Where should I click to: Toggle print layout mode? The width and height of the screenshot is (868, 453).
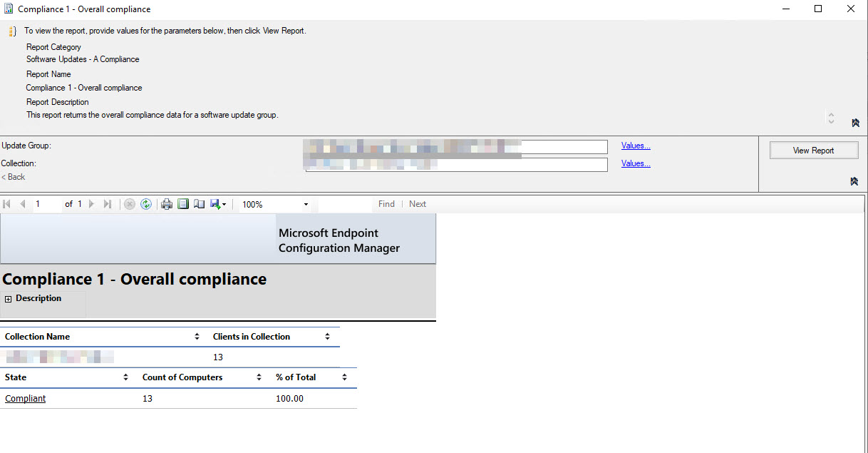click(182, 204)
